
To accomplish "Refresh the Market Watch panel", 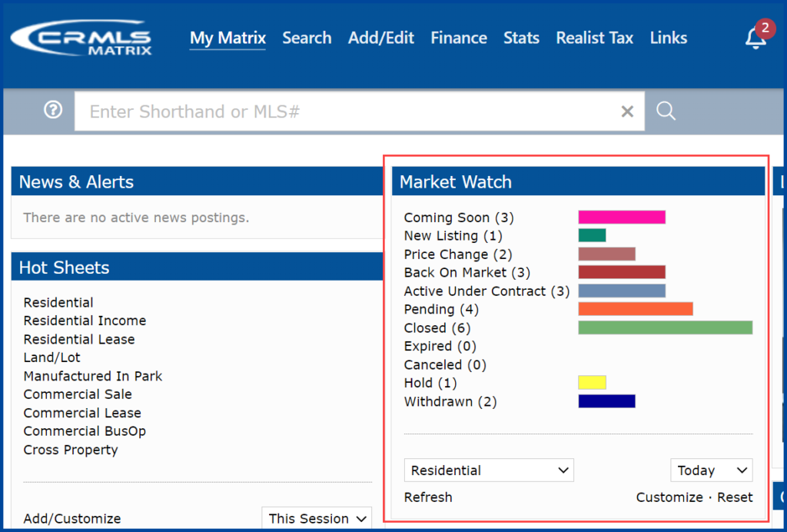I will coord(427,497).
